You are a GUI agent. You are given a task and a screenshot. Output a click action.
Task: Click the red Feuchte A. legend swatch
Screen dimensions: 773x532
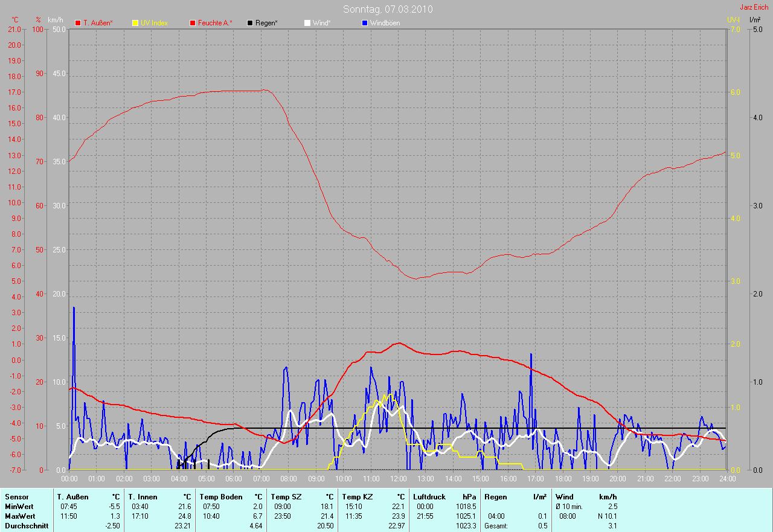tap(193, 23)
